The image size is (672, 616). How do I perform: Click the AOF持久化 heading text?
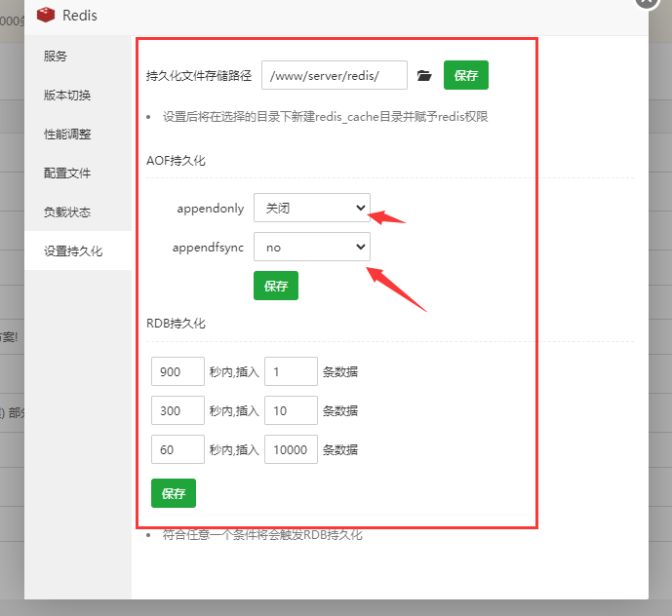point(176,161)
